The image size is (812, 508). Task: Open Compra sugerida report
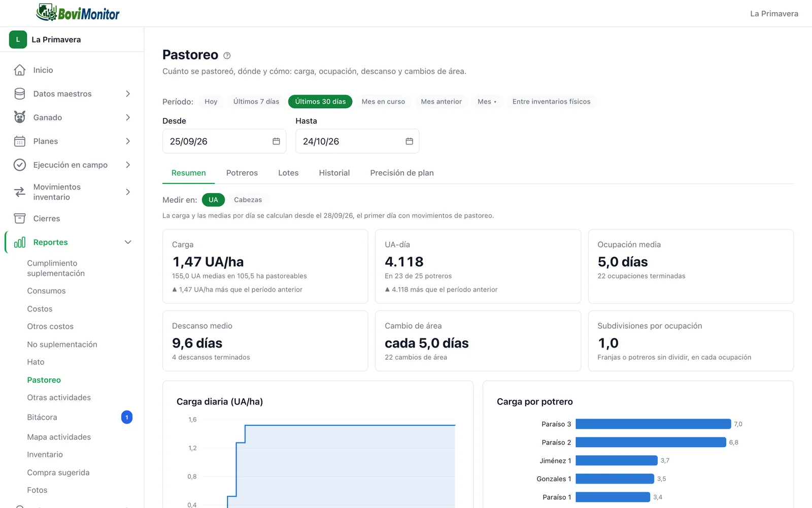point(58,472)
